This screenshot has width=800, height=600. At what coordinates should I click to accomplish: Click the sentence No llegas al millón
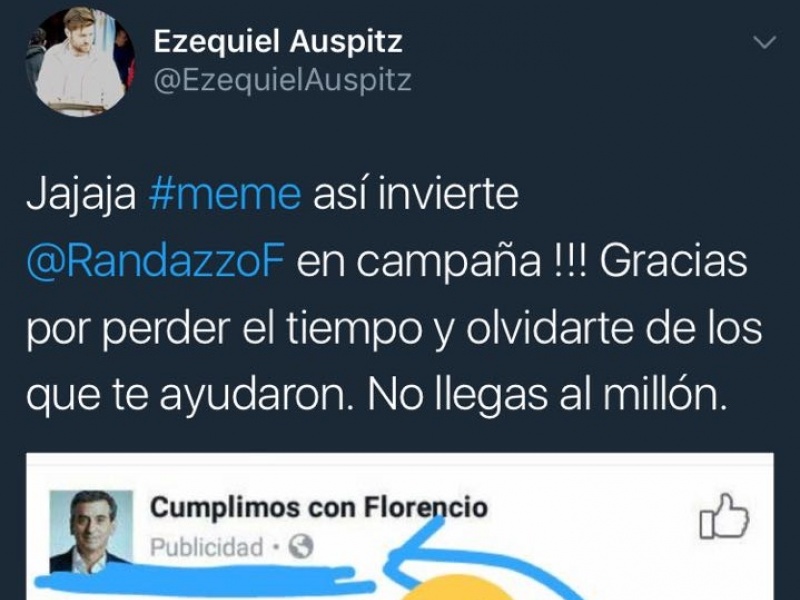pos(546,395)
